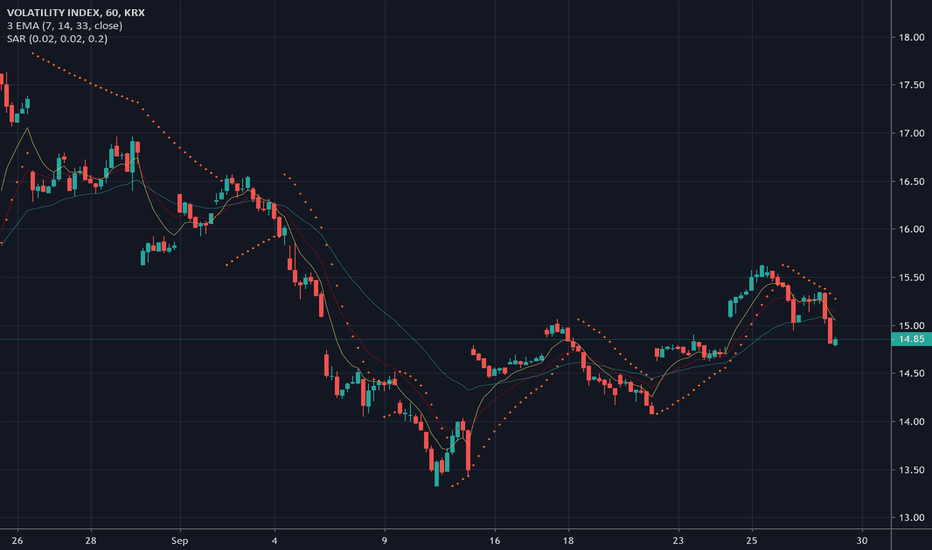Screen dimensions: 932x550
Task: Click the date label 26 on time axis
Action: coord(17,540)
